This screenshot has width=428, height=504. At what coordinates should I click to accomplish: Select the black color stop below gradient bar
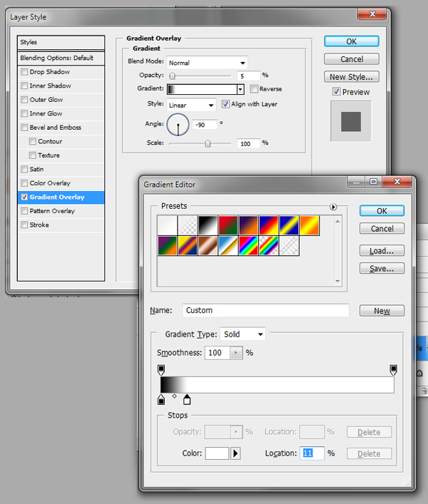(x=161, y=399)
